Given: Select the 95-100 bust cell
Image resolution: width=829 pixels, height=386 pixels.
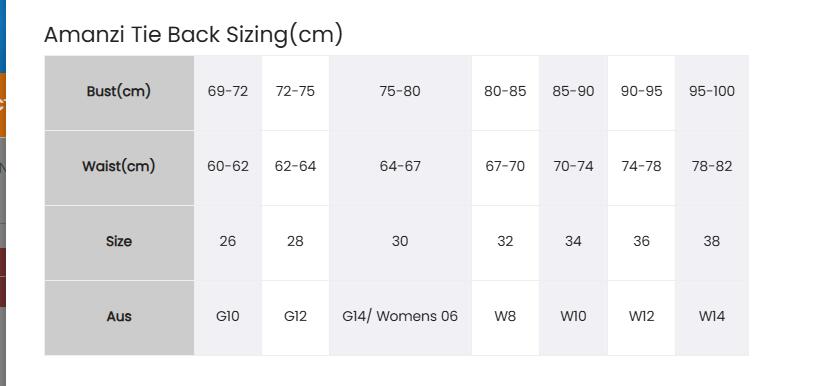Looking at the screenshot, I should tap(712, 93).
